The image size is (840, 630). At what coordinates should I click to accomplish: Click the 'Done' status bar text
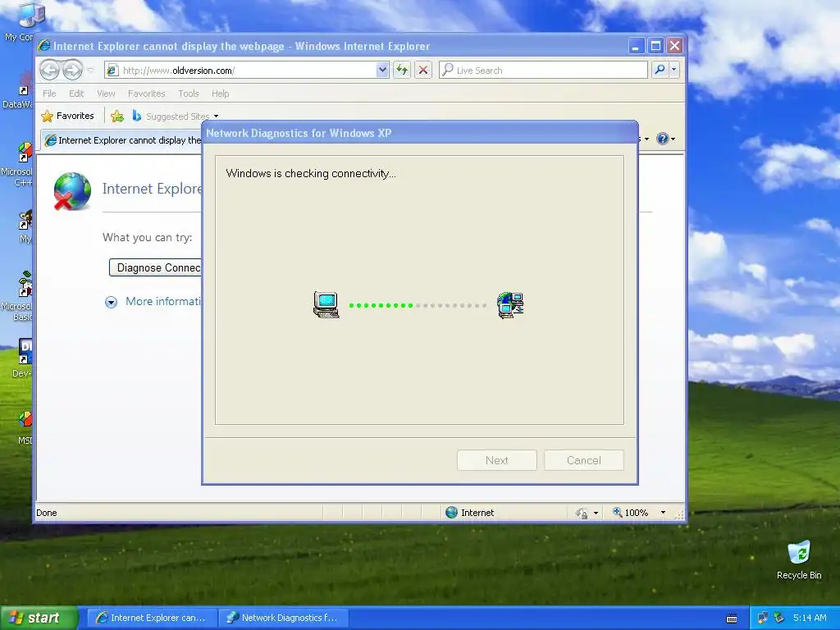tap(47, 513)
